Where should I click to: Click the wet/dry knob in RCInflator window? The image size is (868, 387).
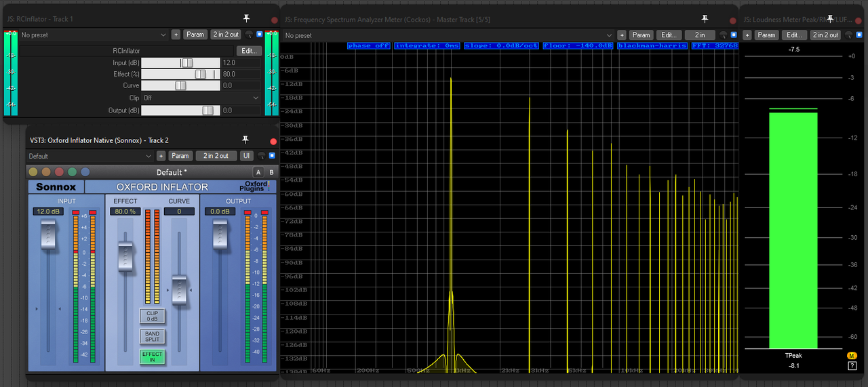click(249, 35)
